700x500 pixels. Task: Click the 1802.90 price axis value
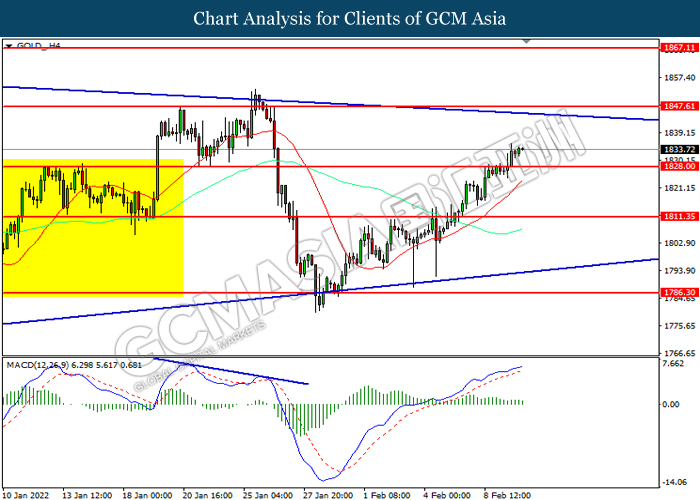pyautogui.click(x=679, y=243)
